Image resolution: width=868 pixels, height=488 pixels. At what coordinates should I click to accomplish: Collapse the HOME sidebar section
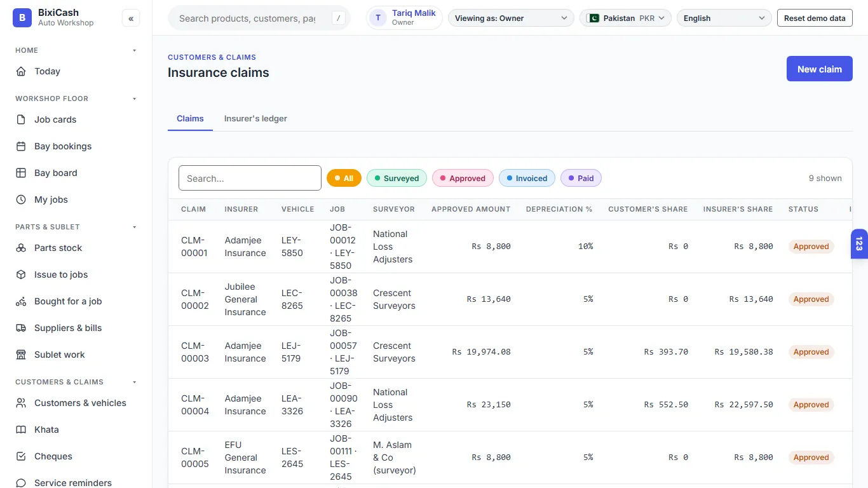tap(134, 50)
